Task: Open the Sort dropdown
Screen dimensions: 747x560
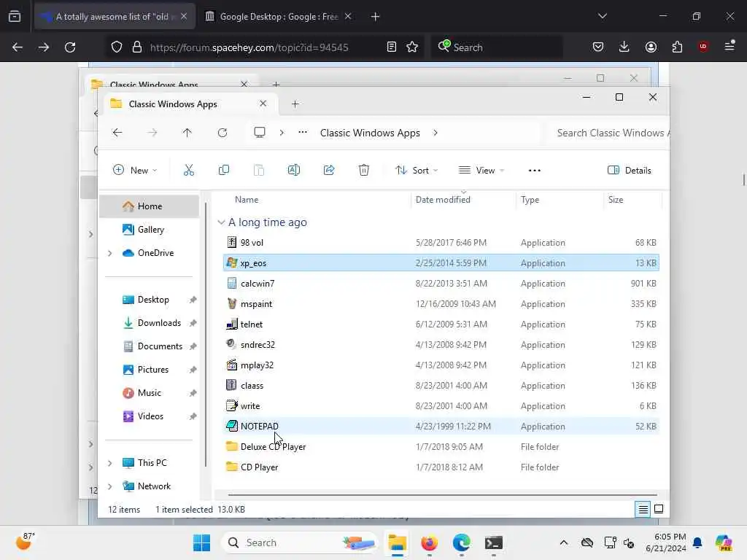Action: click(x=417, y=170)
